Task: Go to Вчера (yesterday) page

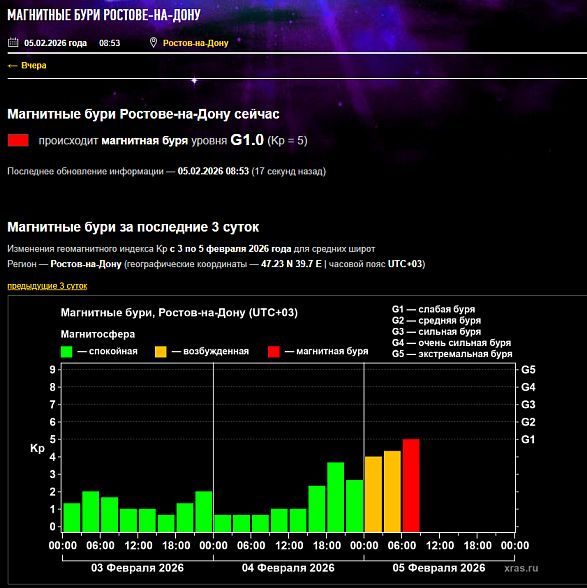Action: point(34,65)
